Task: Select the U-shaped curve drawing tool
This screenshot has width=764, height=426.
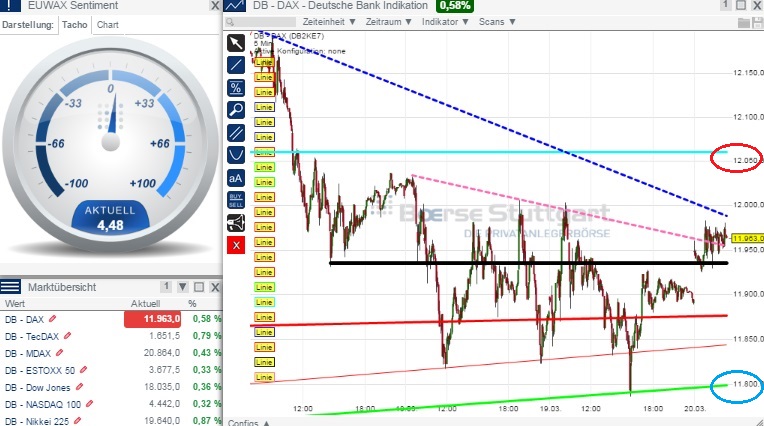Action: (x=236, y=155)
